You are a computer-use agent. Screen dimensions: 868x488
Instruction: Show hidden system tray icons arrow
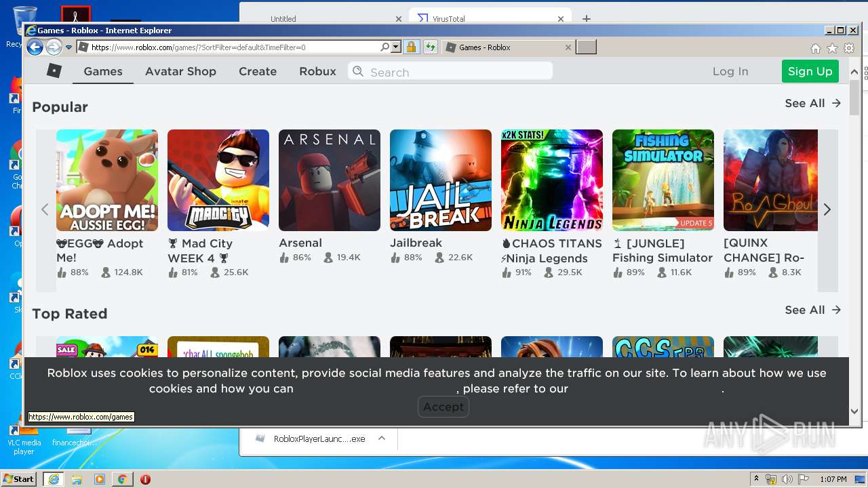pyautogui.click(x=756, y=479)
